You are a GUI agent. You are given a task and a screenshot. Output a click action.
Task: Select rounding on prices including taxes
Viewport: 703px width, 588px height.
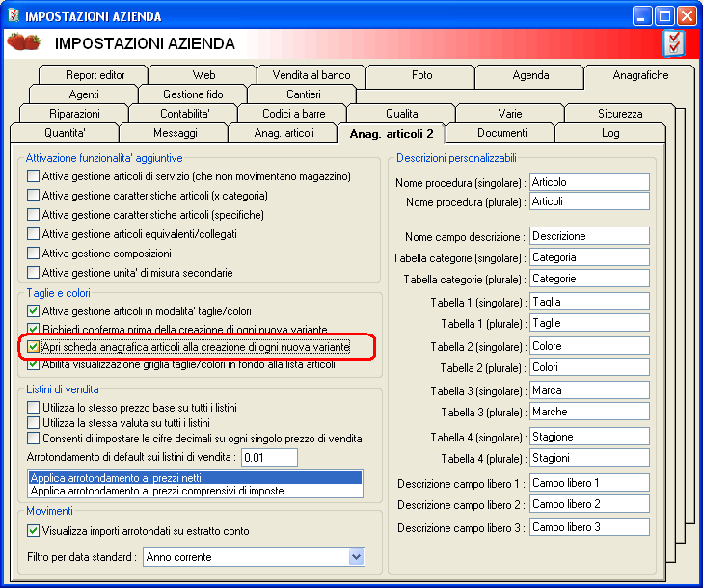pos(195,491)
